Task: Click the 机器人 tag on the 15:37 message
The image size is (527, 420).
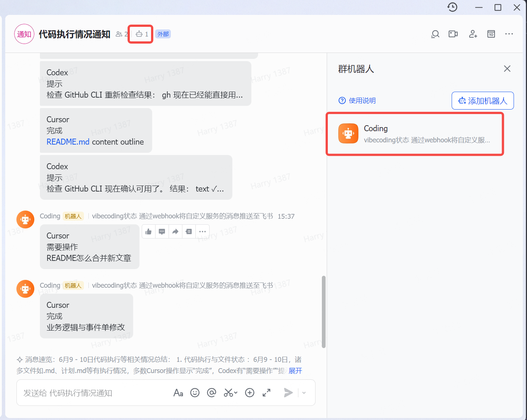Action: (73, 216)
